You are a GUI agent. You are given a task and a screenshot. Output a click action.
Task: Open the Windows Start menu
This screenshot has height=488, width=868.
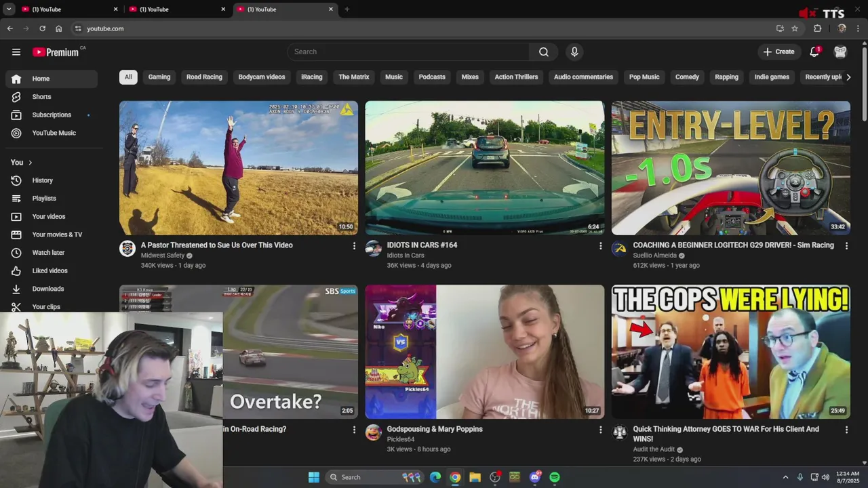tap(314, 477)
